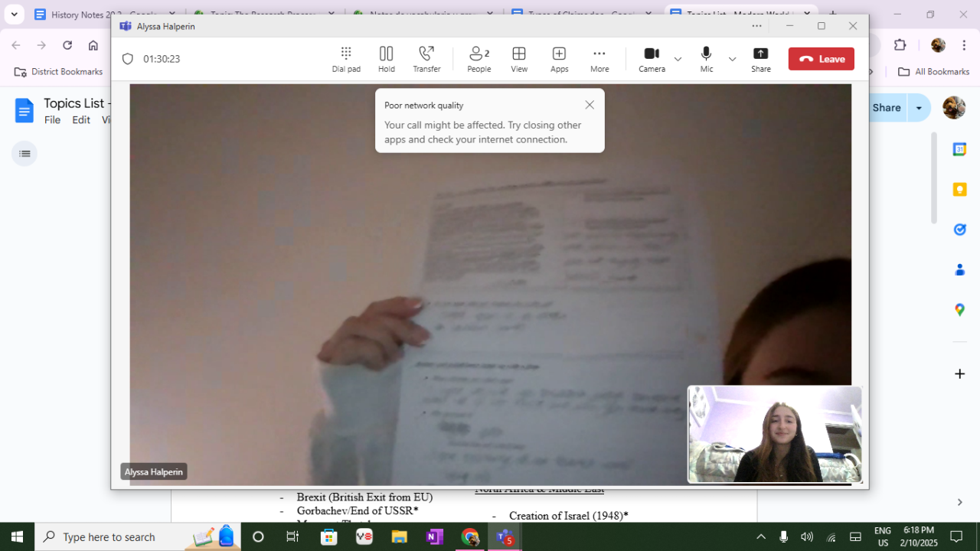Image resolution: width=980 pixels, height=551 pixels.
Task: Collapse the Docs side panel chevron
Action: (959, 502)
